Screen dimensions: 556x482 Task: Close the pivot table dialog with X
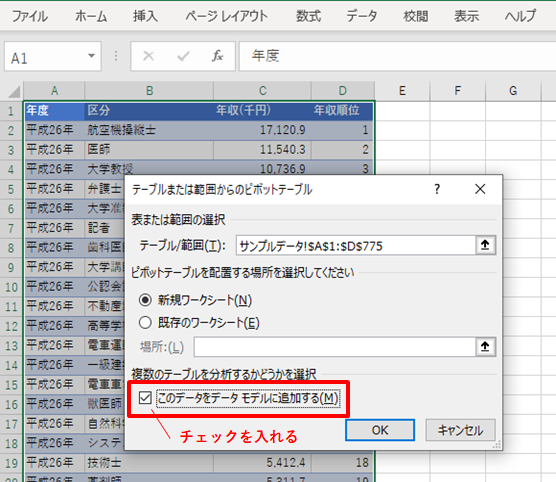coord(480,189)
